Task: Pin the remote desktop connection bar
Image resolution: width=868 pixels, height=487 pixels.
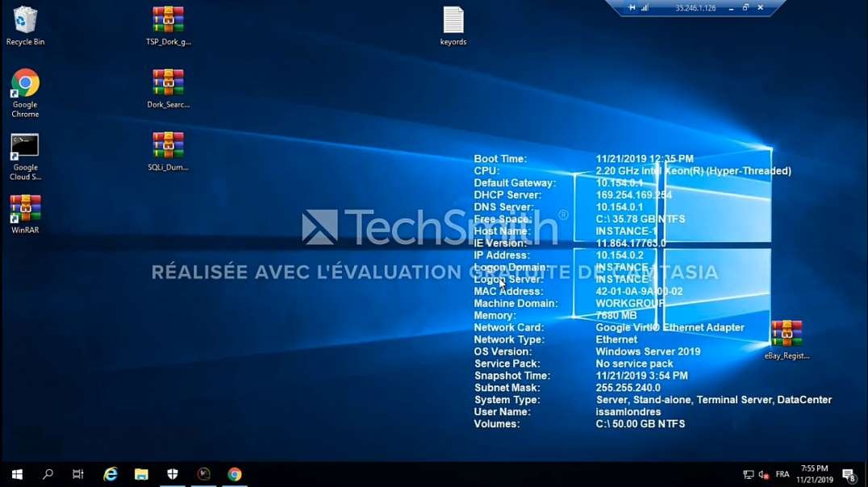Action: [632, 8]
